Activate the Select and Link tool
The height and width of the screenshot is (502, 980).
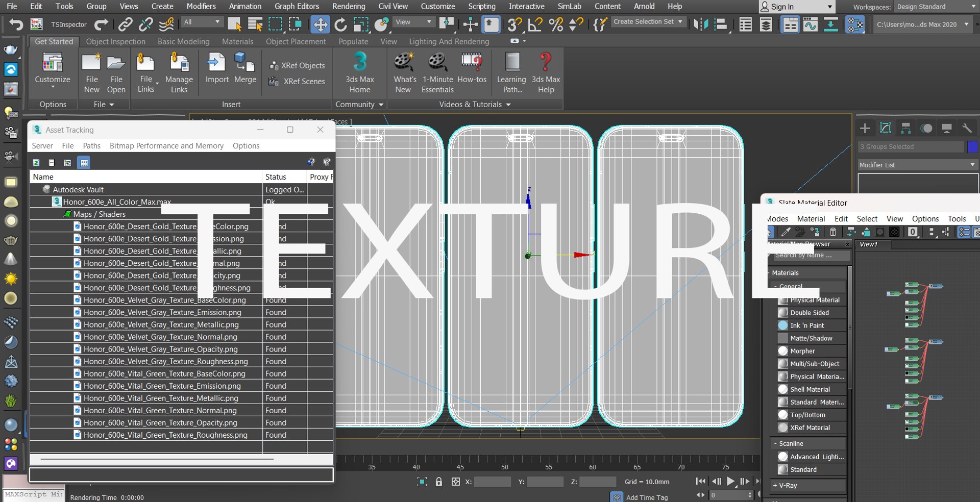tap(125, 24)
